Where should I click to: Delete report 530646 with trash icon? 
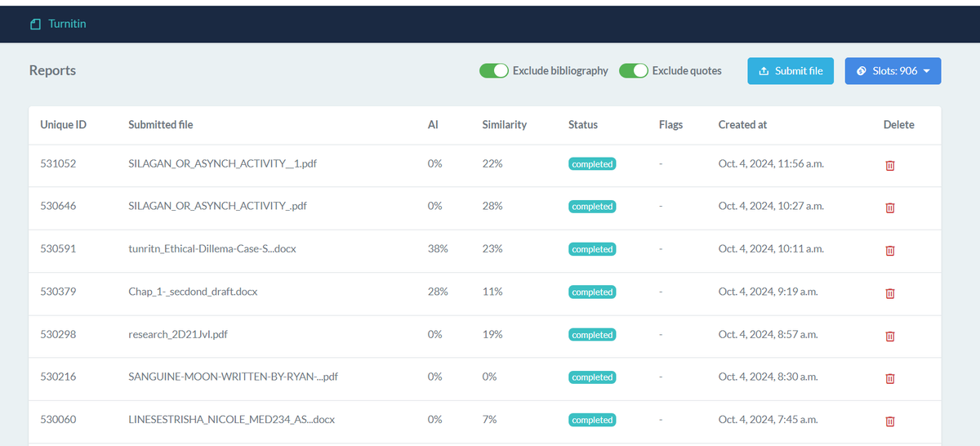click(x=890, y=207)
